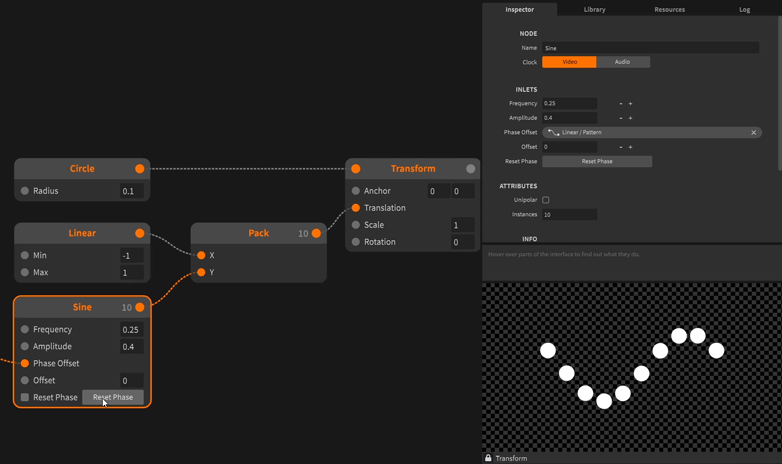The height and width of the screenshot is (464, 782).
Task: Remove the Linear / Pattern Phase Offset connection
Action: click(754, 132)
